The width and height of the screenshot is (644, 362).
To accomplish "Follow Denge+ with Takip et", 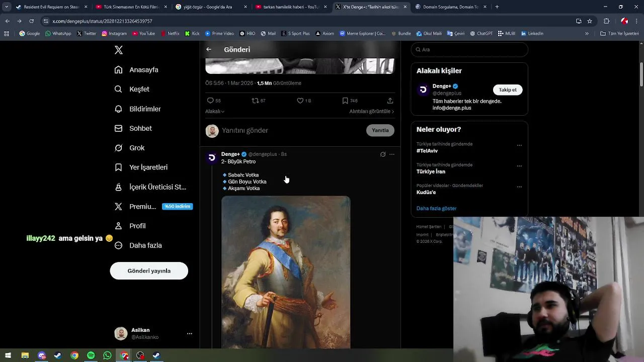I will (508, 89).
